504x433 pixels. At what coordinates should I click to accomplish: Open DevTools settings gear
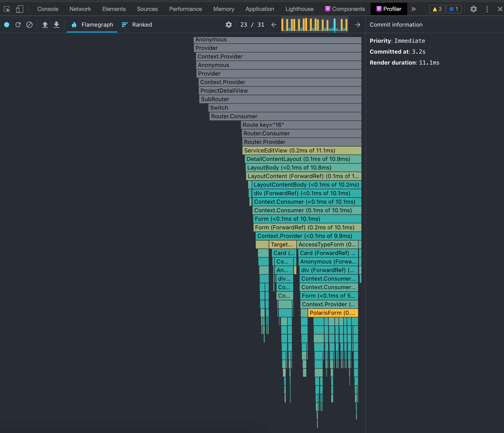point(473,9)
